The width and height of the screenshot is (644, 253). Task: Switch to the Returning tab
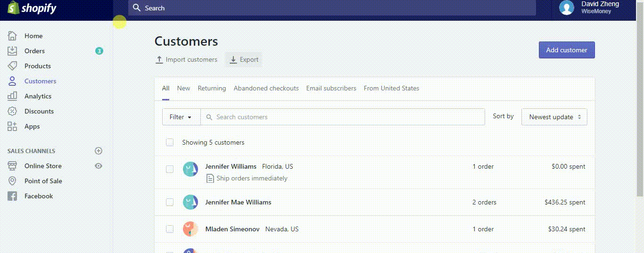212,89
